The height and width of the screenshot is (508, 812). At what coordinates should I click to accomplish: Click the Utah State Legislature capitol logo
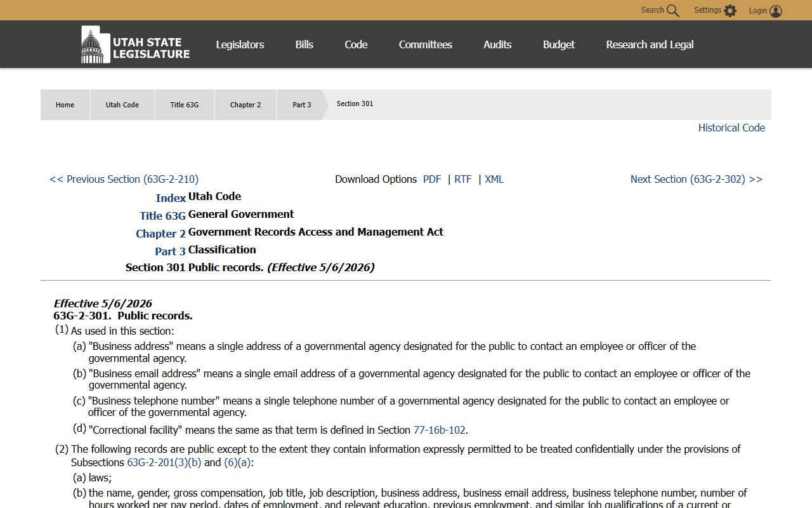pos(135,44)
